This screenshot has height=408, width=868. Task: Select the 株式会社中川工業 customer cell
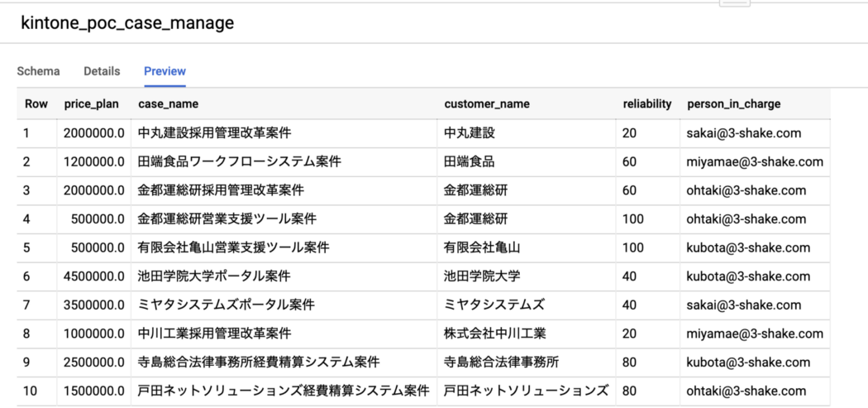coord(494,334)
